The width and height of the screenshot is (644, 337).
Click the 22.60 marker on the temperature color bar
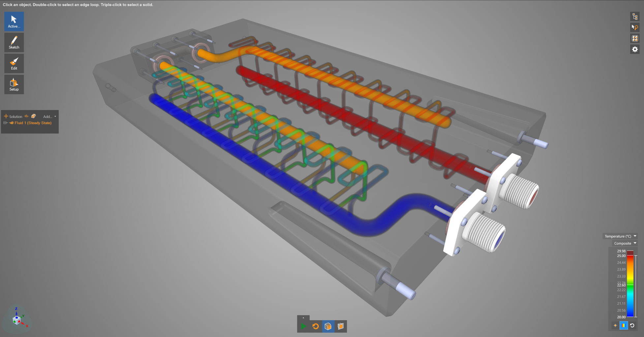coord(621,285)
